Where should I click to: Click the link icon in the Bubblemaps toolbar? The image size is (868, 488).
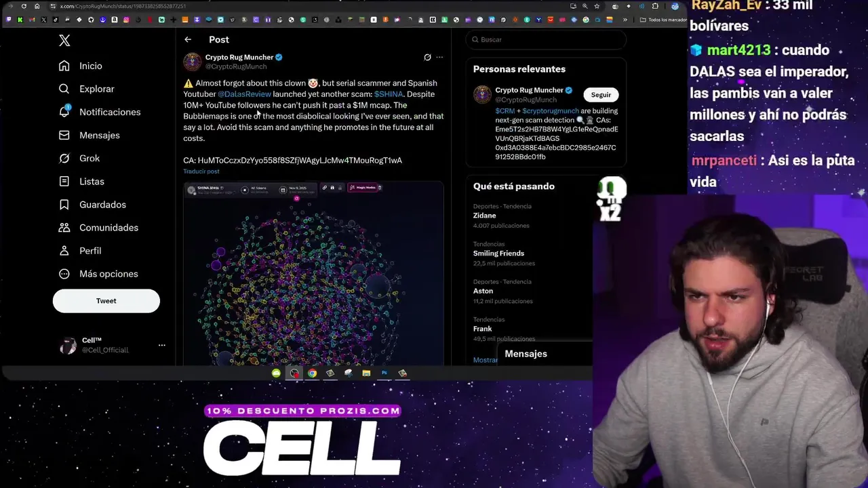(x=324, y=188)
